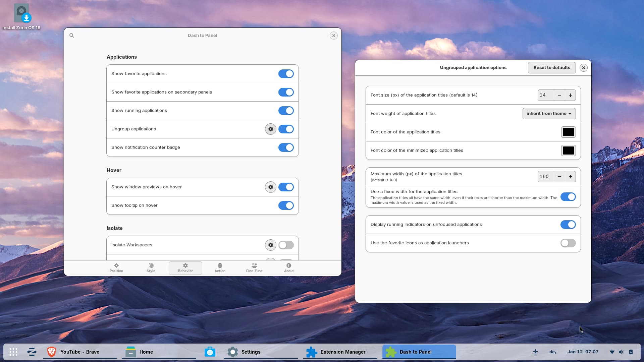644x362 pixels.
Task: Click the search magnifier in Dash to Panel
Action: (x=71, y=36)
